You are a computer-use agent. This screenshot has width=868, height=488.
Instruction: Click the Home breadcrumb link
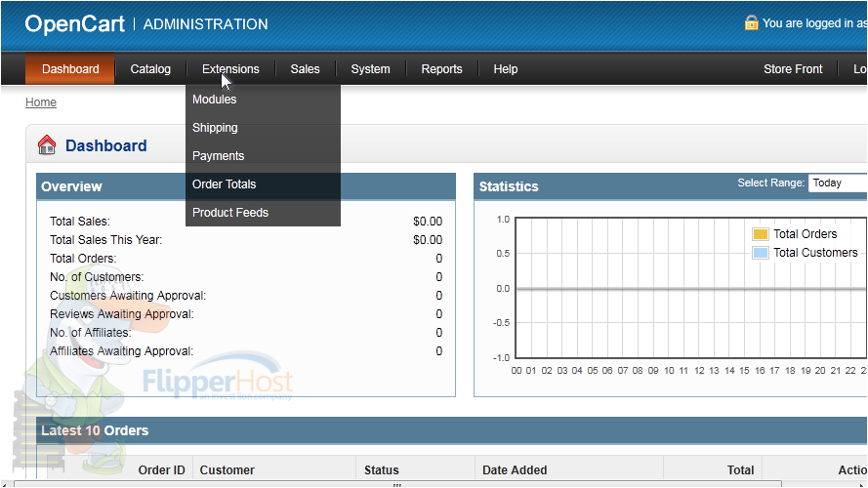pyautogui.click(x=41, y=102)
